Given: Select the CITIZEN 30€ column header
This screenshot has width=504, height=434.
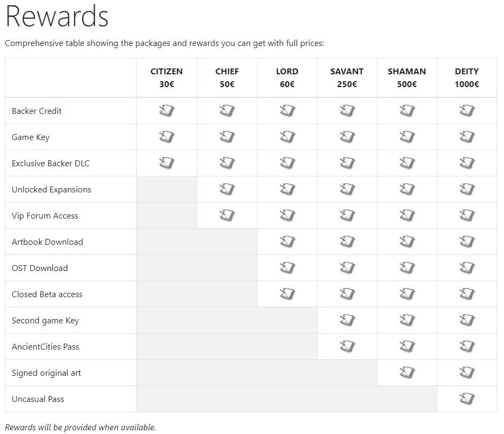Looking at the screenshot, I should coord(167,78).
